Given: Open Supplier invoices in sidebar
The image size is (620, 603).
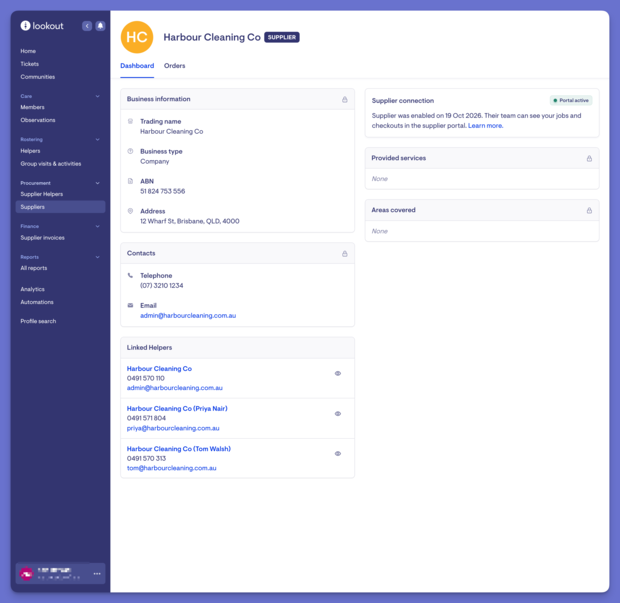Looking at the screenshot, I should pos(43,238).
